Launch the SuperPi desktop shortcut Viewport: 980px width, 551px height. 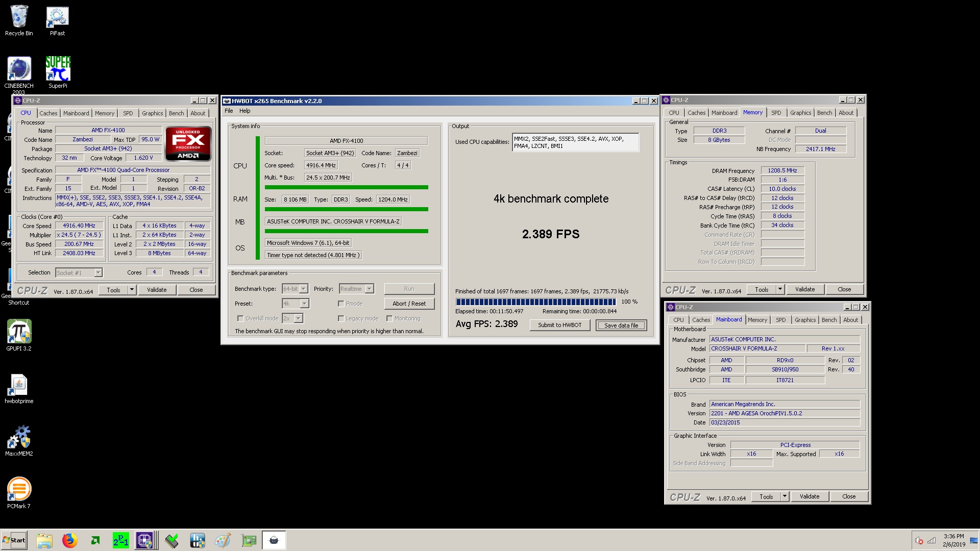click(x=58, y=72)
